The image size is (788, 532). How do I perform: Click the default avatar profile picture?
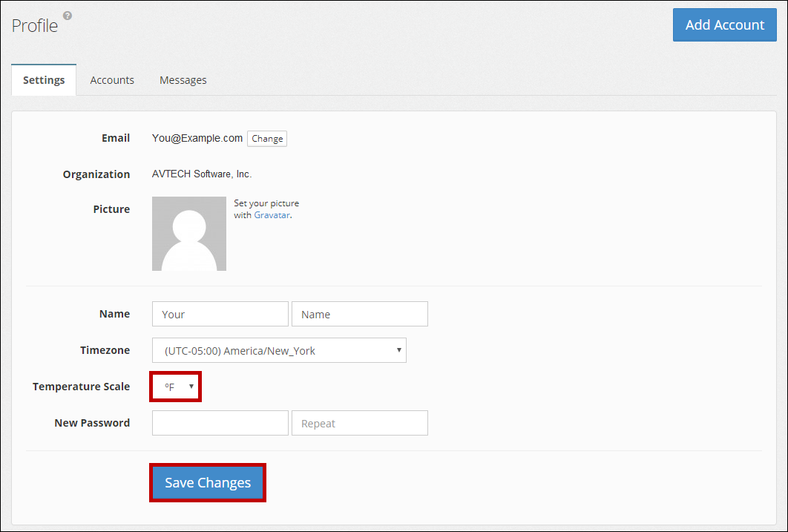[189, 234]
